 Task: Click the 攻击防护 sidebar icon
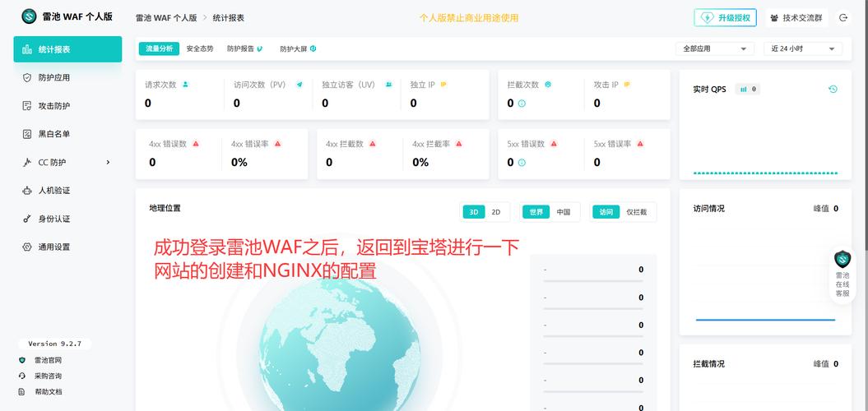pos(26,106)
